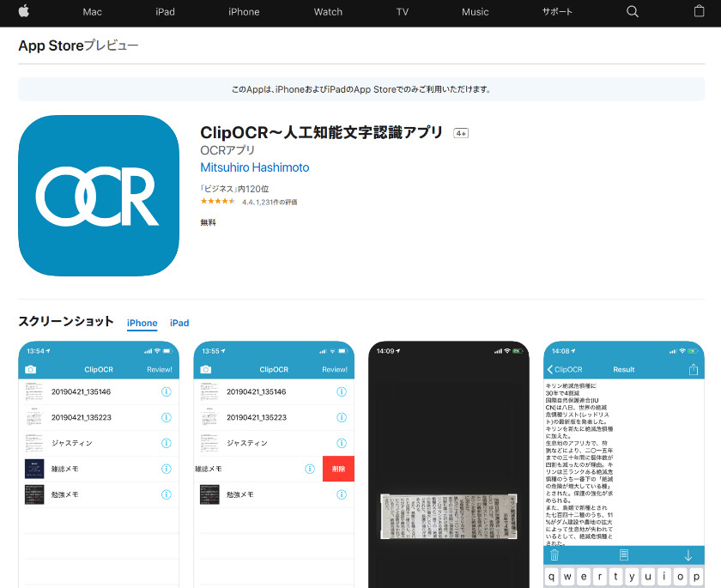This screenshot has width=721, height=588.
Task: Tap info icon for 20190421_135223 in second screenshot
Action: [x=342, y=417]
